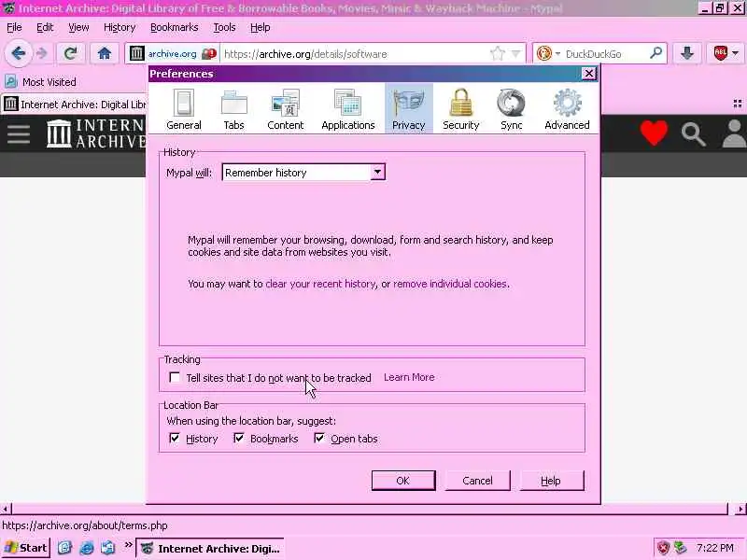Click the search magnifier in search bar
The image size is (747, 560).
656,53
